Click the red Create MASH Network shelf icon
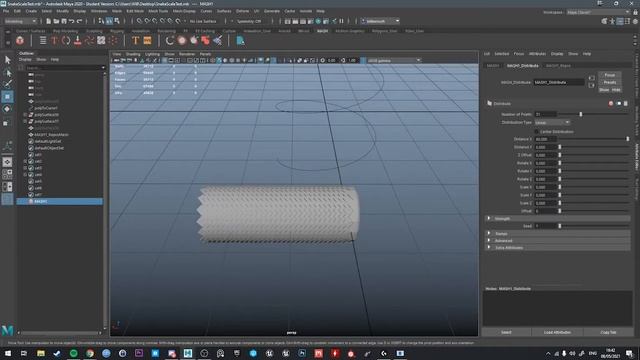This screenshot has height=360, width=640. coord(20,40)
